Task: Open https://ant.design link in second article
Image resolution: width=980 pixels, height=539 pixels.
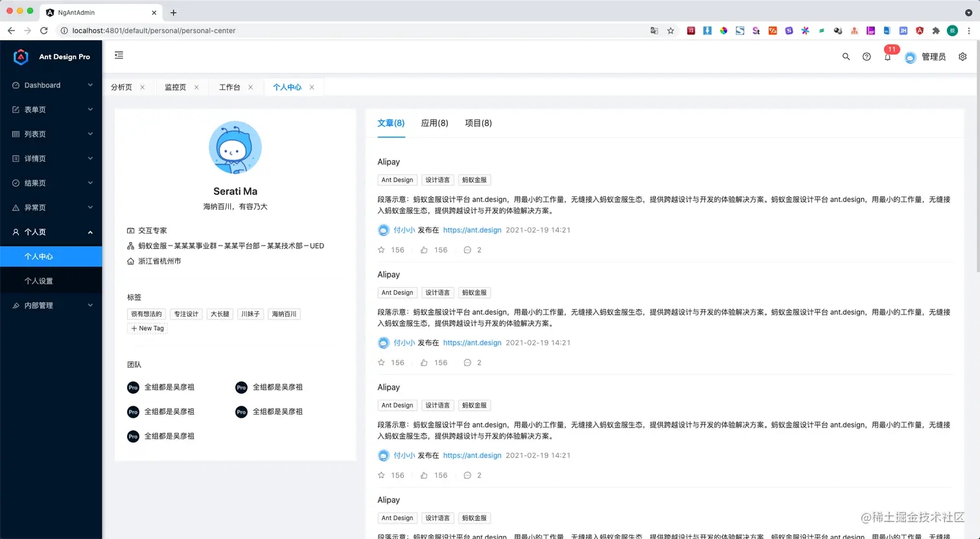Action: coord(472,343)
